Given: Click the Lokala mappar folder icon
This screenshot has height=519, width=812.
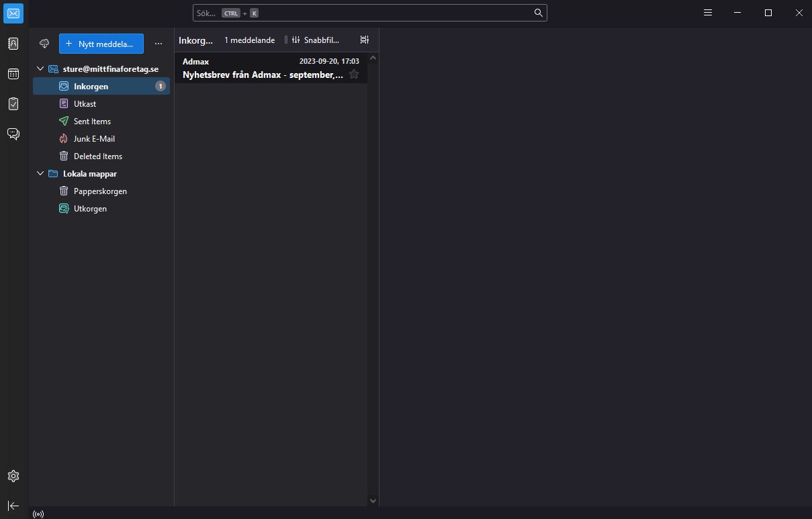Looking at the screenshot, I should 53,174.
